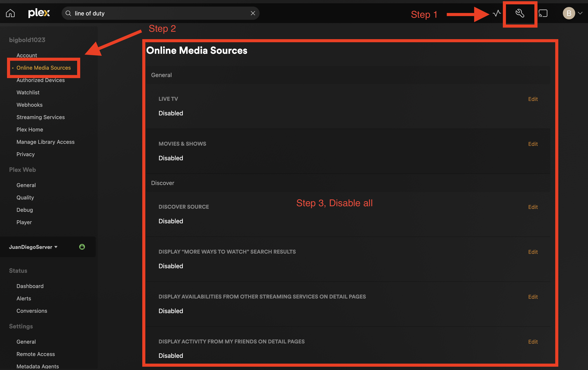Open Quality settings

pyautogui.click(x=25, y=197)
